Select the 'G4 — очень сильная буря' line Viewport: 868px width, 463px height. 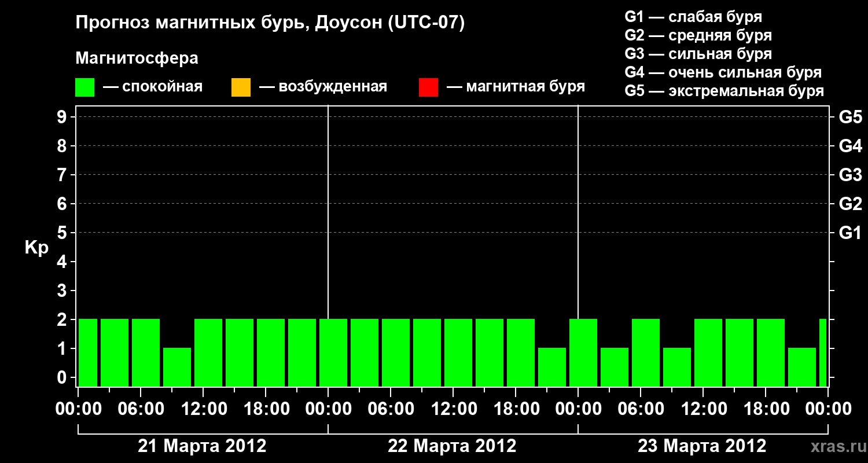[723, 72]
